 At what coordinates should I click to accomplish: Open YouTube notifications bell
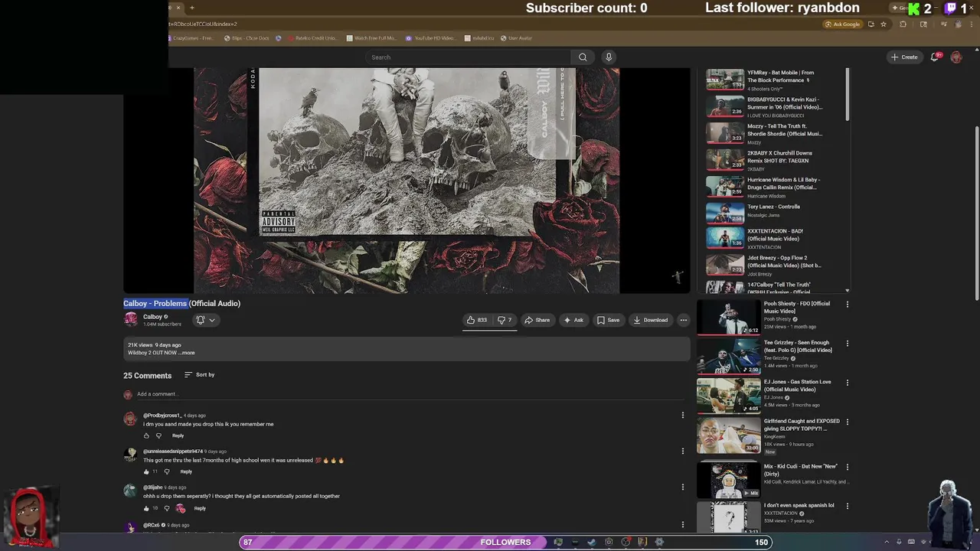935,57
